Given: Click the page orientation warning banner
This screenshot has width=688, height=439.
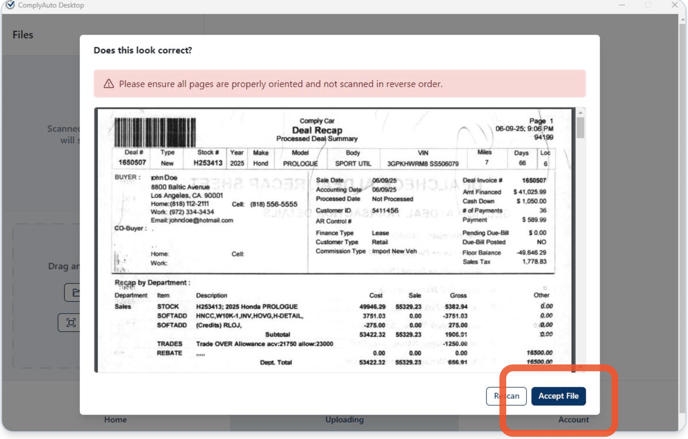Looking at the screenshot, I should (x=340, y=84).
